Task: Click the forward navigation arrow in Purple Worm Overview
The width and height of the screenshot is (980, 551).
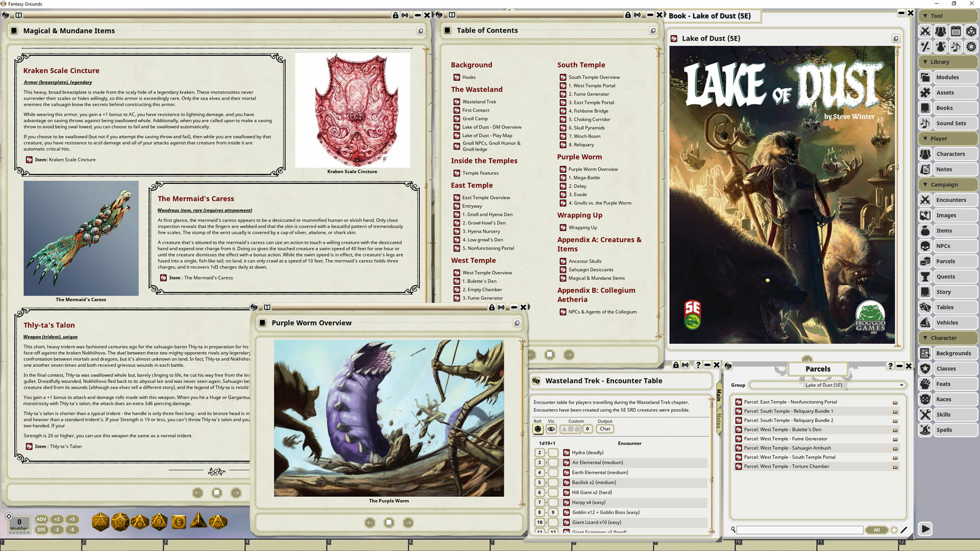Action: (408, 522)
